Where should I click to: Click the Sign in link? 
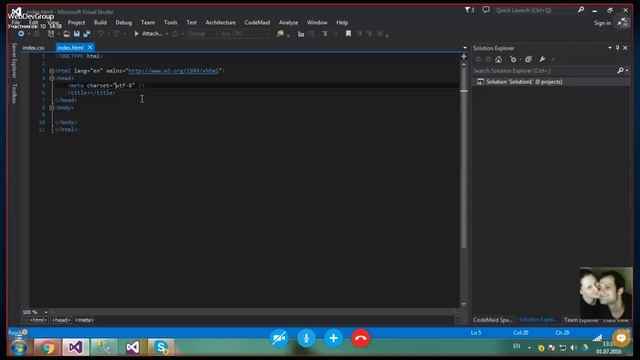click(x=602, y=23)
